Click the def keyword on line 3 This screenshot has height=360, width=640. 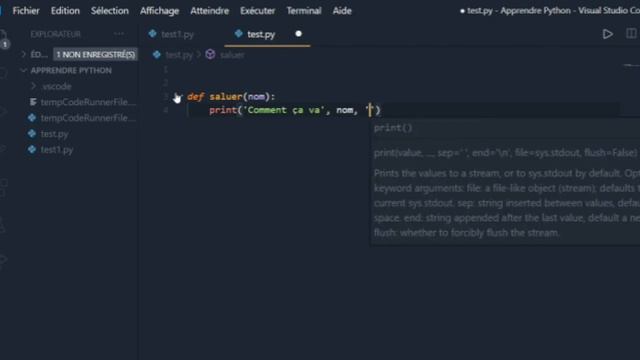(x=196, y=97)
